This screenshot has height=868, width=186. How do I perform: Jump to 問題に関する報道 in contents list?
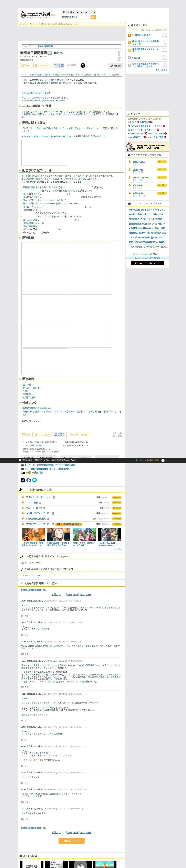pos(51,75)
